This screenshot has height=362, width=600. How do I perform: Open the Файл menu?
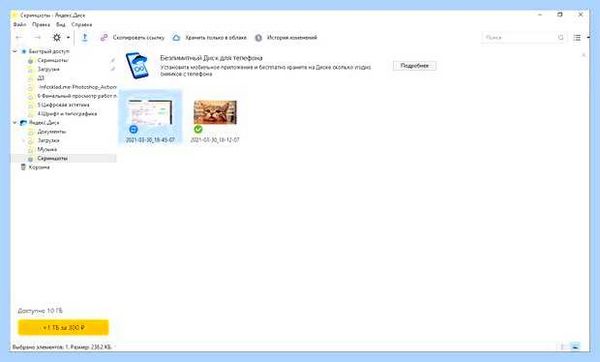coord(20,24)
